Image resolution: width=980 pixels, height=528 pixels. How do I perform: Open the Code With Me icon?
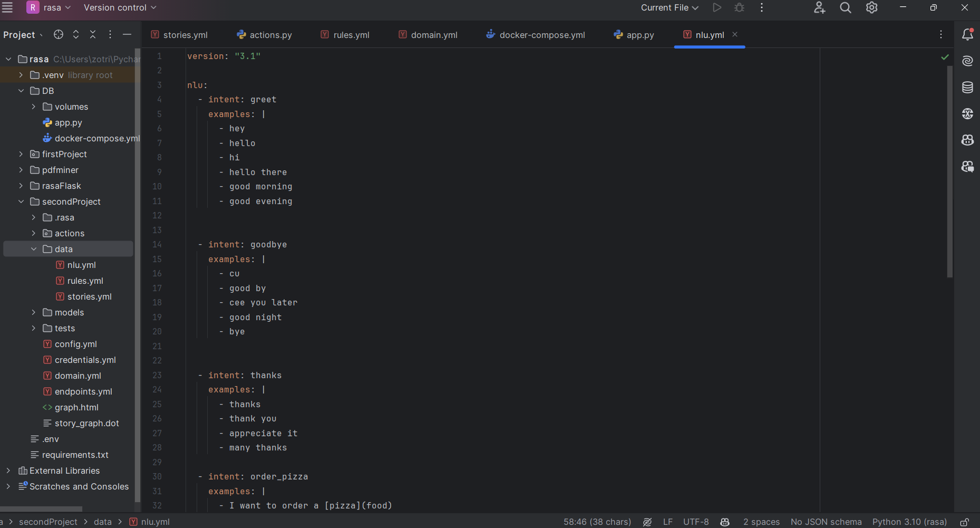pyautogui.click(x=819, y=7)
